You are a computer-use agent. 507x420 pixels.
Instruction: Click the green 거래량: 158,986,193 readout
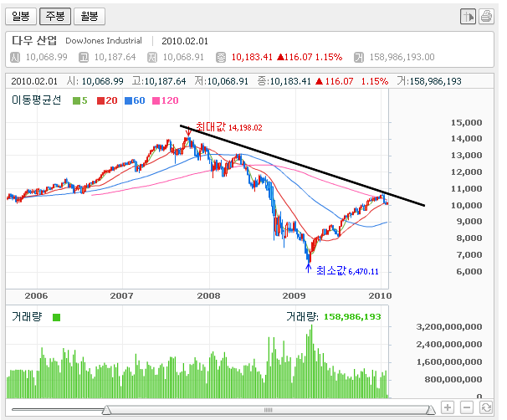[334, 316]
